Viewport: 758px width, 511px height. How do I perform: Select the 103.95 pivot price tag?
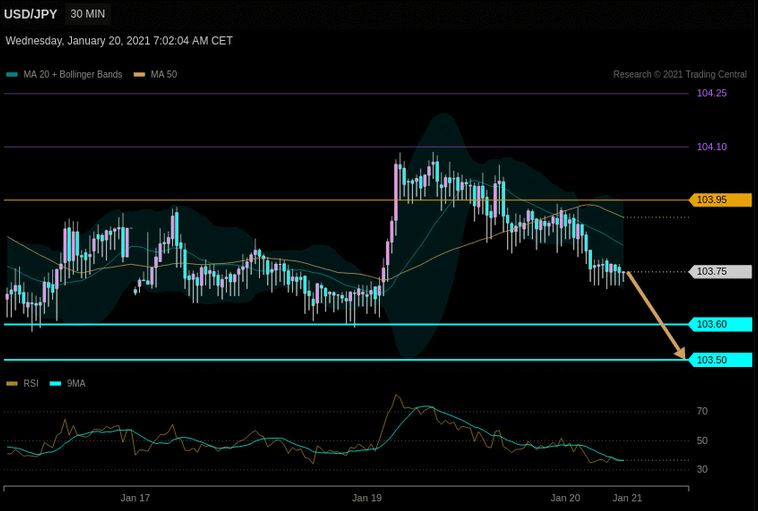720,200
